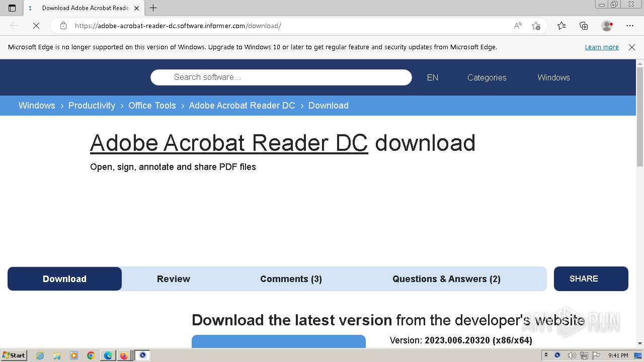Screen dimensions: 644x362
Task: Switch to the Comments (3) tab
Action: pos(291,279)
